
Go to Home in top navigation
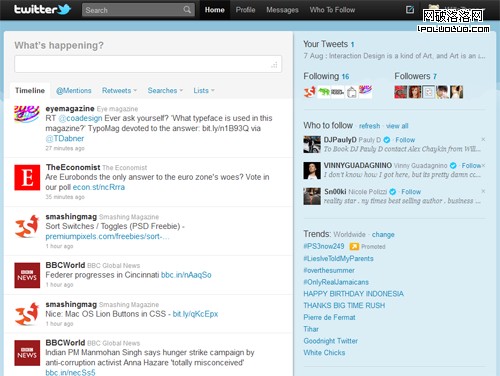tap(215, 10)
